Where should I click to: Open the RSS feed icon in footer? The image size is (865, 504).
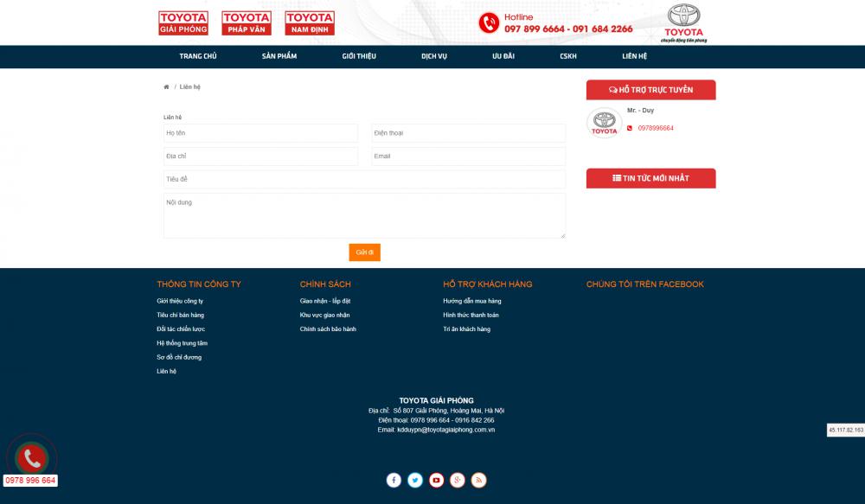[x=478, y=480]
